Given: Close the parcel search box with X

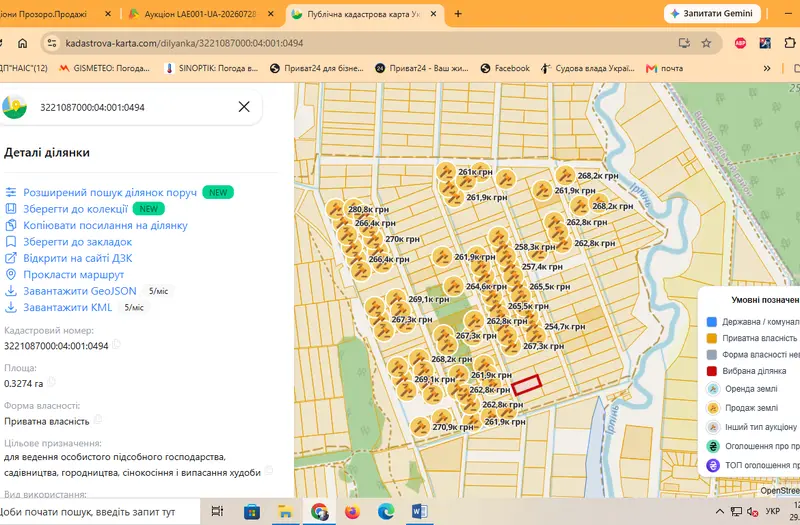Looking at the screenshot, I should [244, 107].
